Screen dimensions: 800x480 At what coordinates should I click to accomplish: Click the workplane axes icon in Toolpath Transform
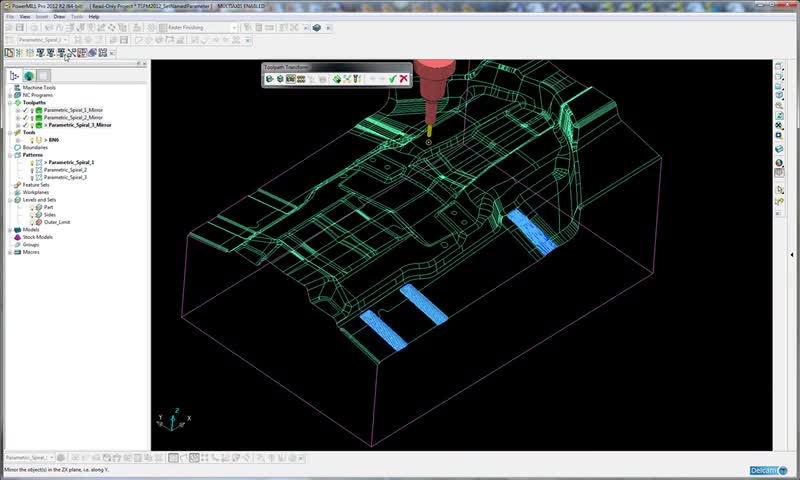pos(347,79)
